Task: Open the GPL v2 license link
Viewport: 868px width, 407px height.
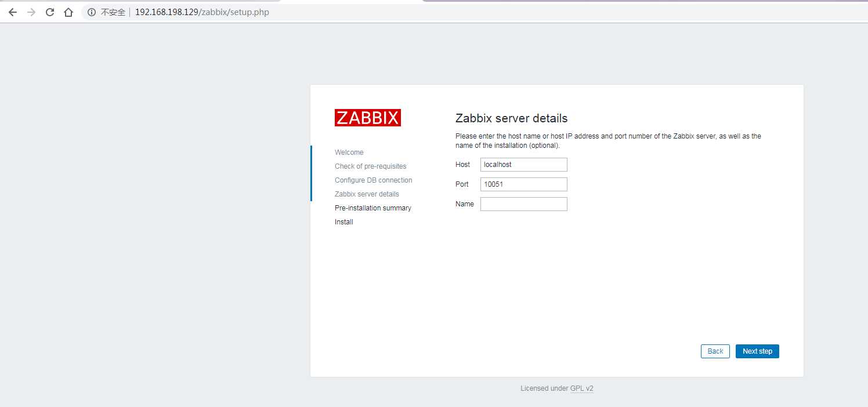Action: 582,388
